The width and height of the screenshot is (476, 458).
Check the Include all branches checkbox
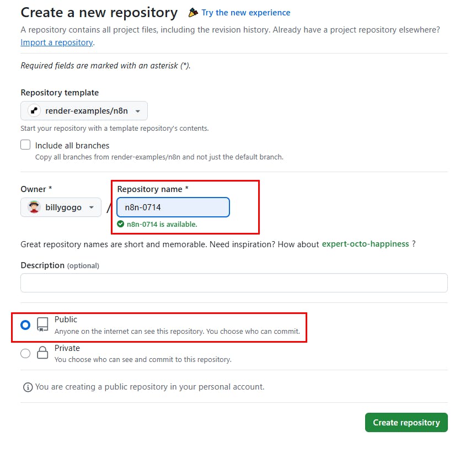coord(25,145)
